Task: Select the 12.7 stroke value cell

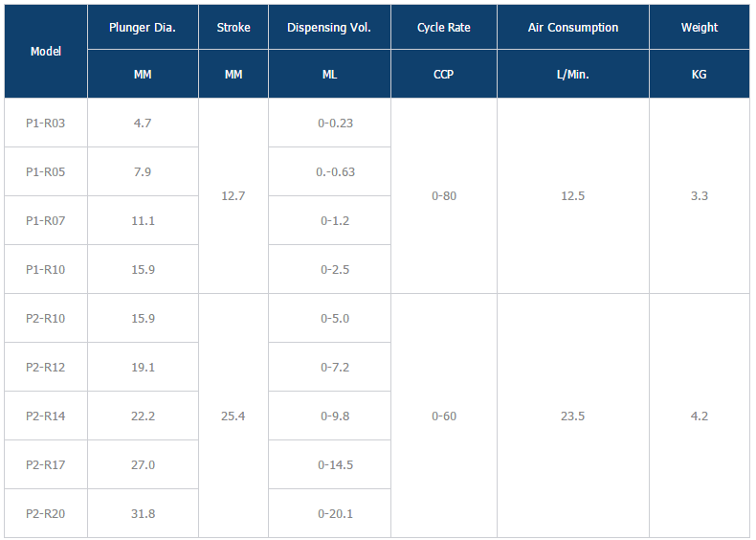Action: [233, 195]
